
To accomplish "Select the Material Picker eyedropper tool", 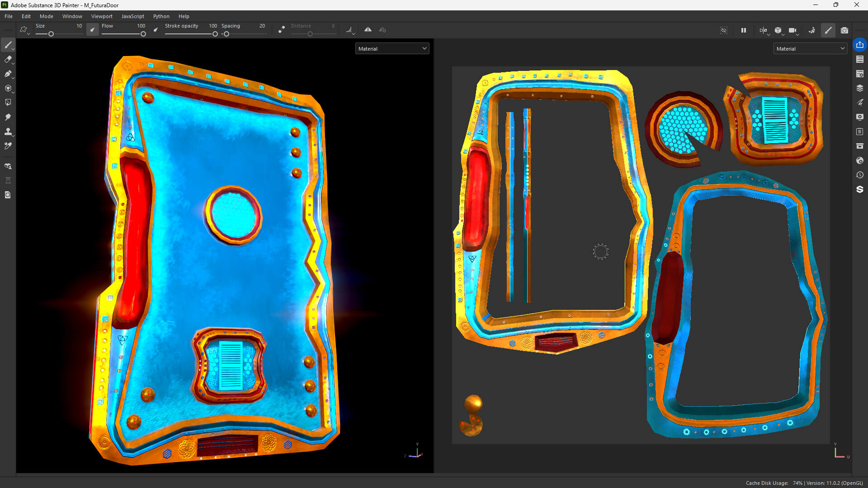I will pos(8,146).
